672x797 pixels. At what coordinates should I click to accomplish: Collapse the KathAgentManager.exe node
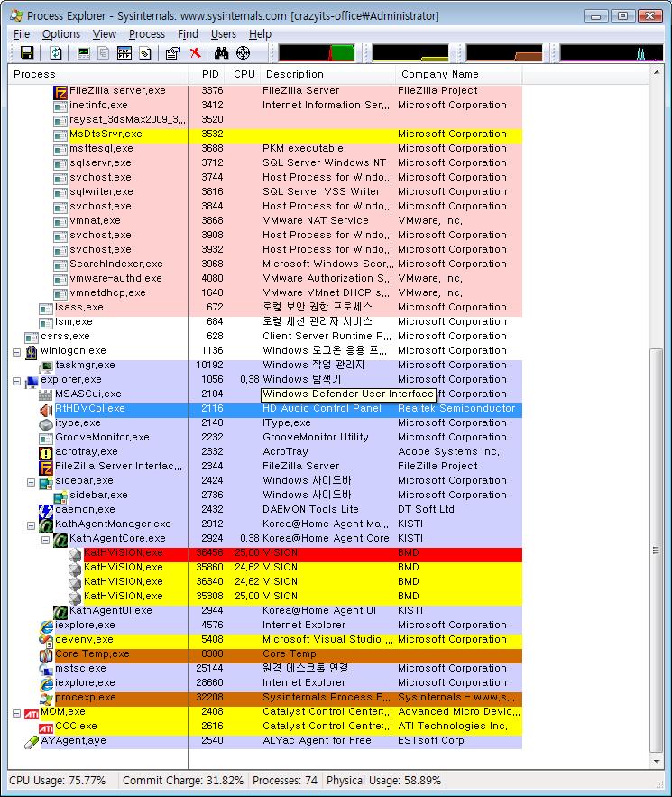point(31,525)
